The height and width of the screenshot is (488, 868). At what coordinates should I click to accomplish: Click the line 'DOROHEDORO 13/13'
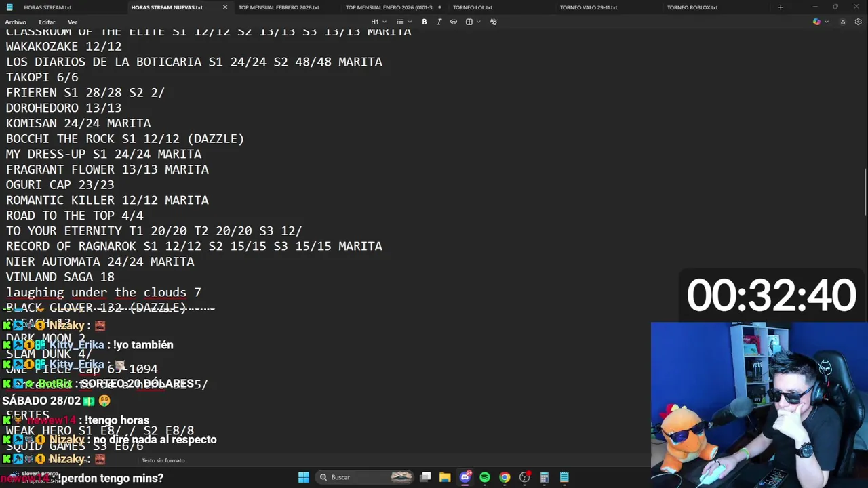(x=64, y=108)
